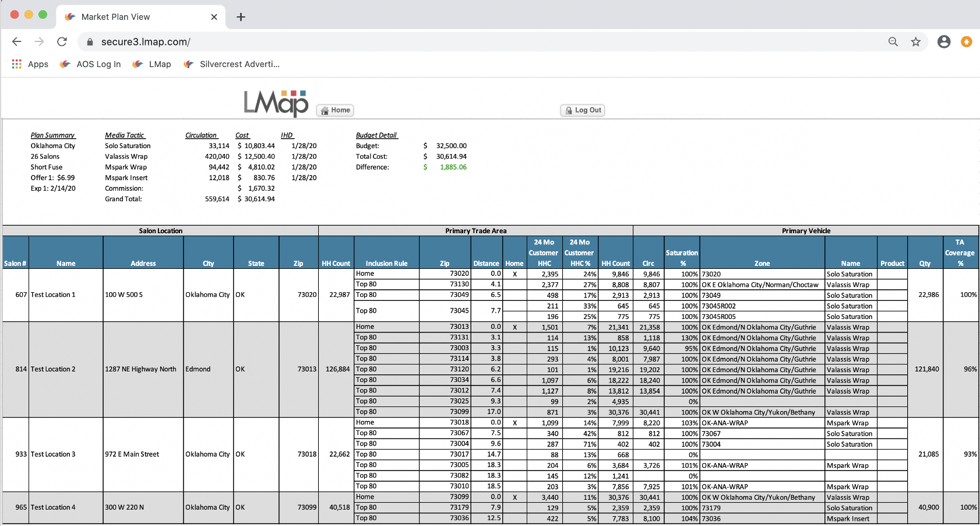Click the Media Tactic heading
Viewport: 980px width, 526px height.
[x=125, y=135]
